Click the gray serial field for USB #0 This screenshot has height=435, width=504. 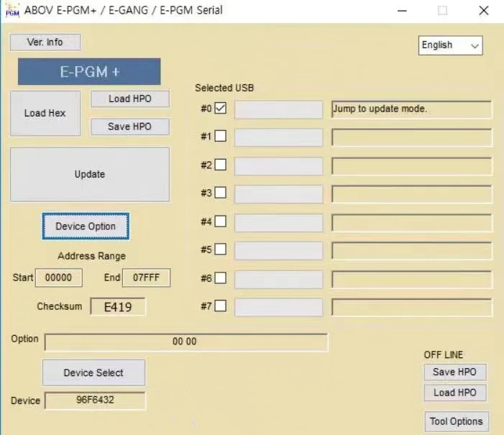(x=278, y=109)
